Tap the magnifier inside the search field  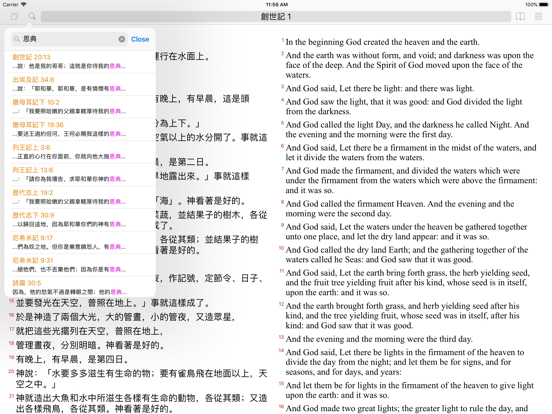17,39
